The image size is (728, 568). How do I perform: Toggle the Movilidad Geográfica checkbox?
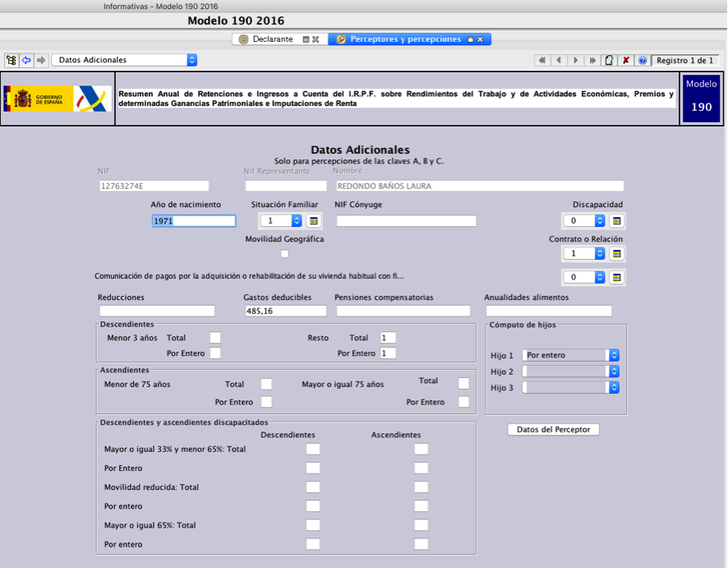point(284,253)
